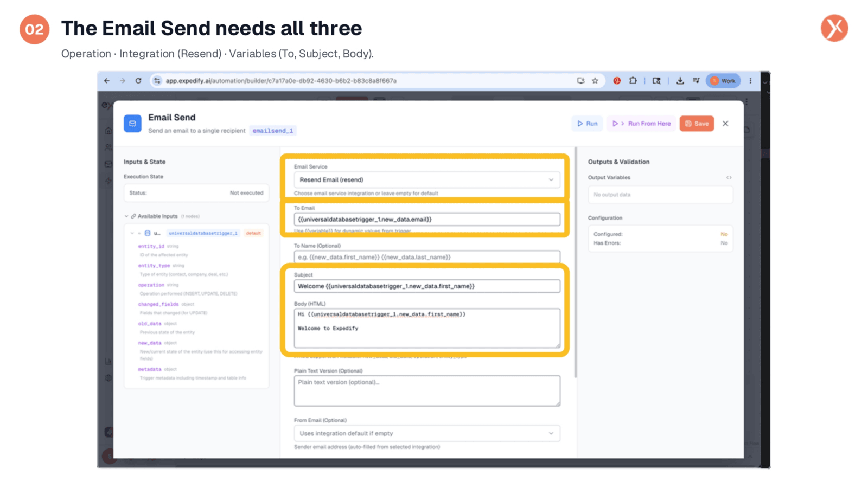
Task: Click the Plain Text Version text area
Action: [x=427, y=390]
